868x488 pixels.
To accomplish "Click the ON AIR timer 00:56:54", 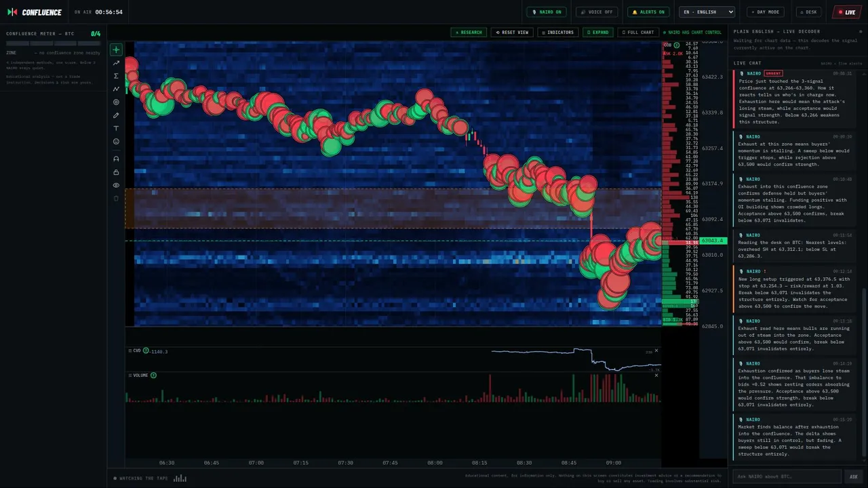I will (x=108, y=12).
